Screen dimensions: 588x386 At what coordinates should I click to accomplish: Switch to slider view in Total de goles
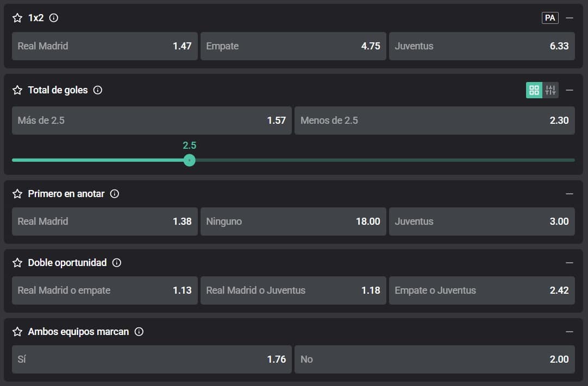[551, 90]
